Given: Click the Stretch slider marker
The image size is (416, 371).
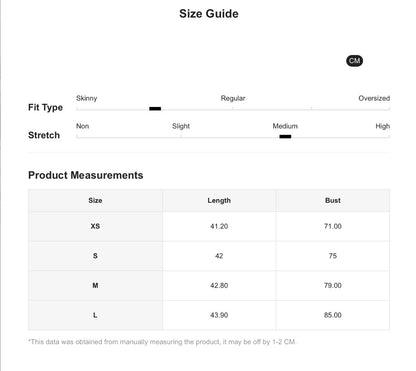Looking at the screenshot, I should pyautogui.click(x=285, y=136).
